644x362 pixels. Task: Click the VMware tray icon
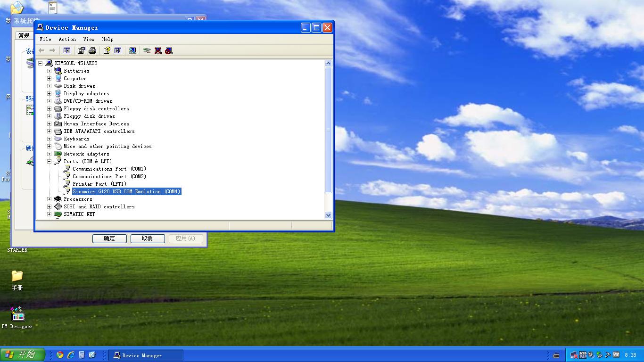616,355
